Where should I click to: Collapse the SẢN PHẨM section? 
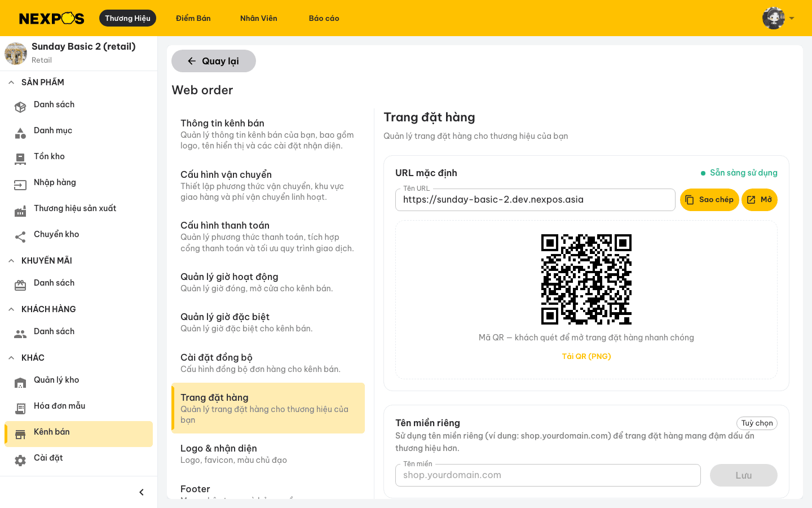[x=11, y=82]
